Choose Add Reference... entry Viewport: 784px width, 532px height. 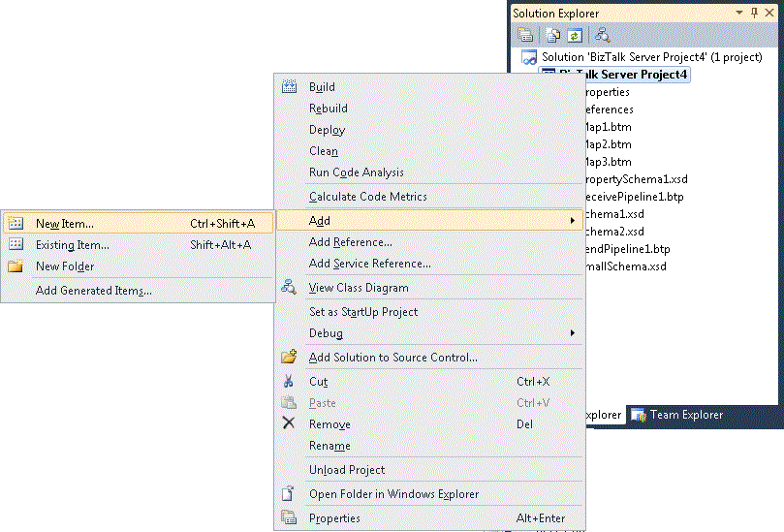point(430,242)
